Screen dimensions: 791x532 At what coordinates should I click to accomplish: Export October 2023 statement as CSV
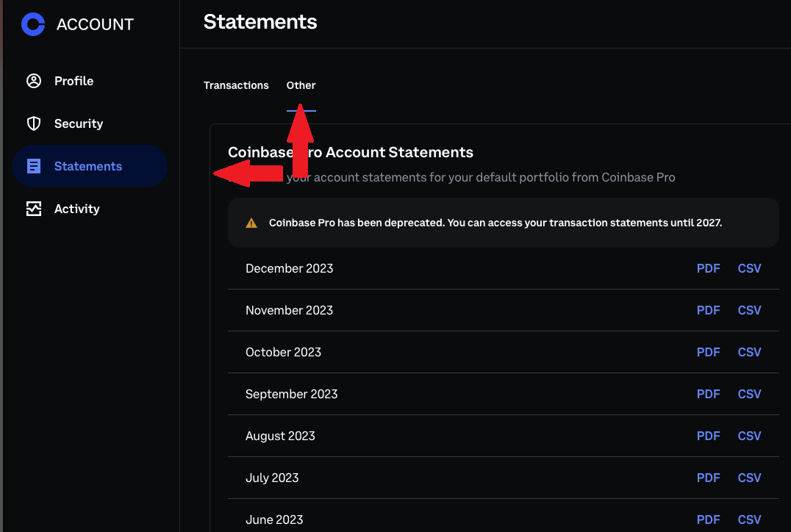coord(749,352)
